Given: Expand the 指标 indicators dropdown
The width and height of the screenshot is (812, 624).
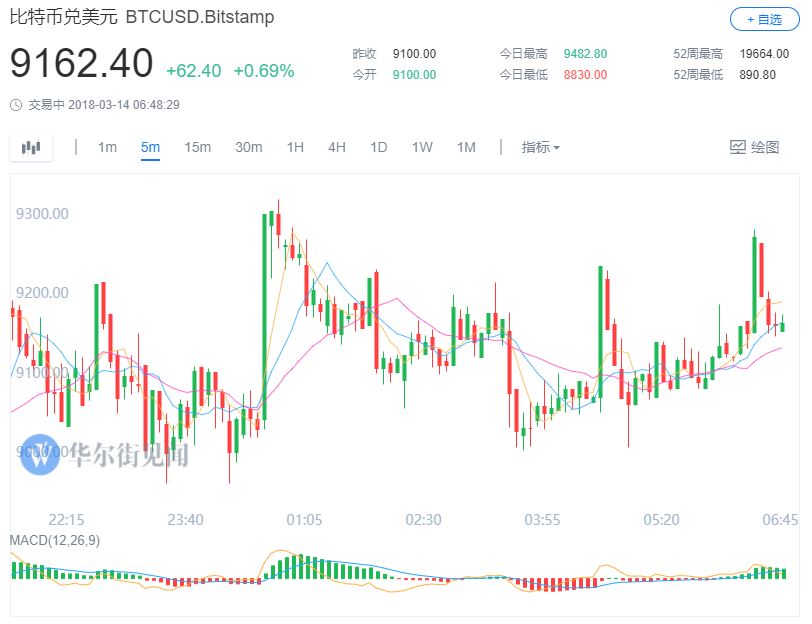Looking at the screenshot, I should [540, 148].
